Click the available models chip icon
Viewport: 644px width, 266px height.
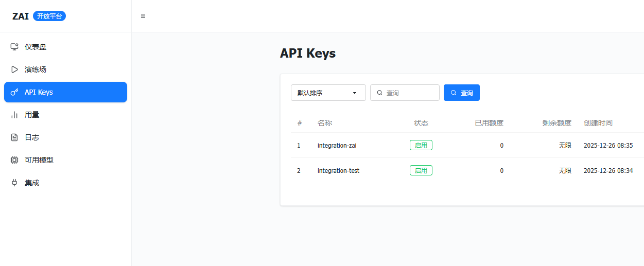coord(14,160)
